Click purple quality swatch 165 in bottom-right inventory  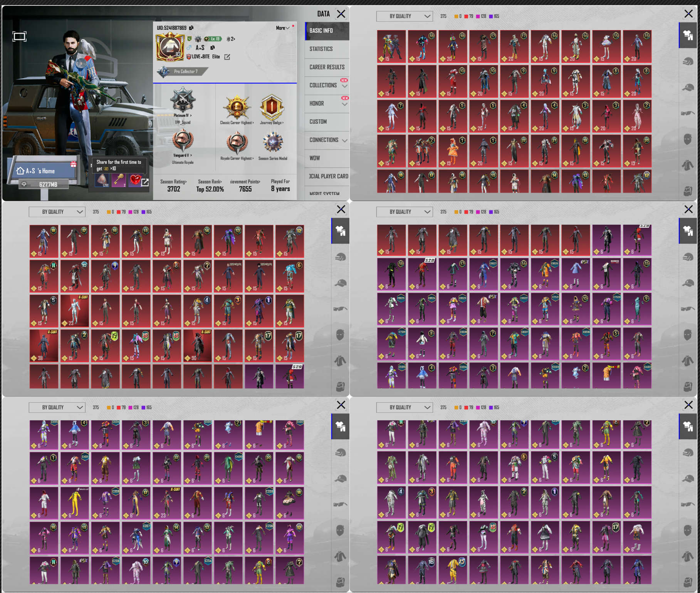(x=494, y=407)
